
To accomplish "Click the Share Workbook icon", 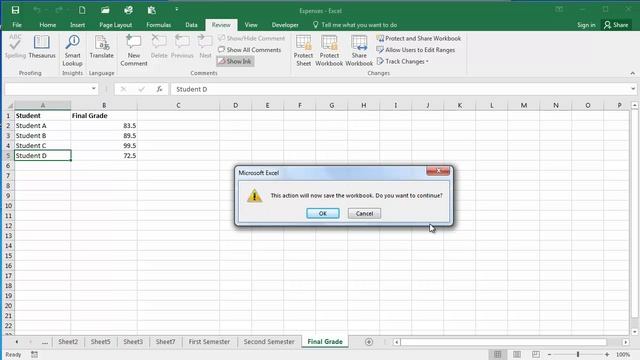I will point(359,50).
